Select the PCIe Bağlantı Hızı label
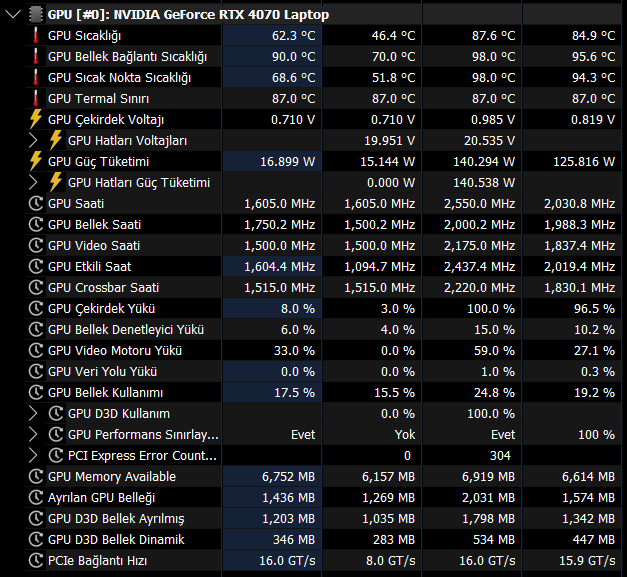Viewport: 627px width, 577px height. (x=98, y=561)
